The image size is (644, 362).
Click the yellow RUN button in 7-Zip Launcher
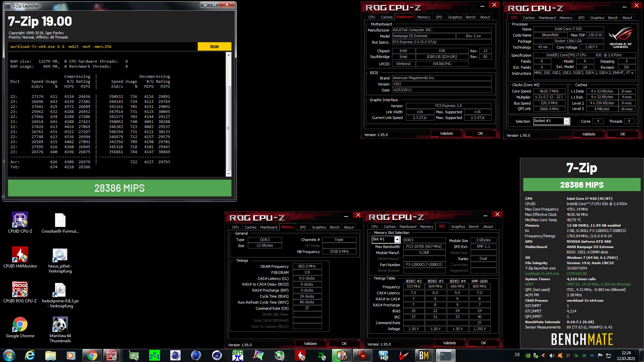pos(214,47)
